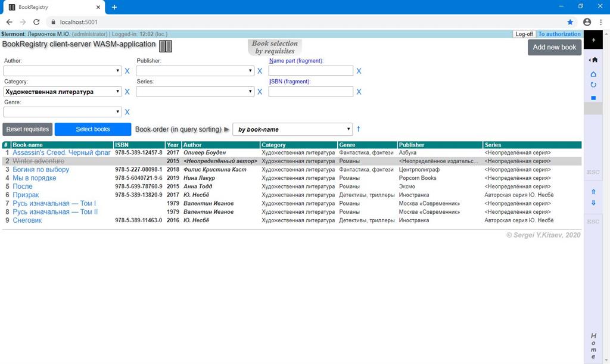This screenshot has width=610, height=364.
Task: Click the browser profile icon
Action: (x=587, y=21)
